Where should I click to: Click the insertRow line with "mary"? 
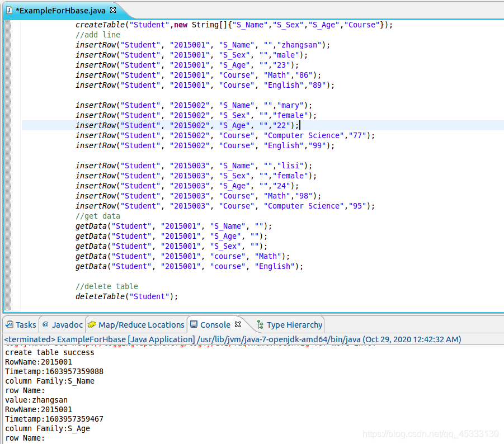tap(194, 105)
